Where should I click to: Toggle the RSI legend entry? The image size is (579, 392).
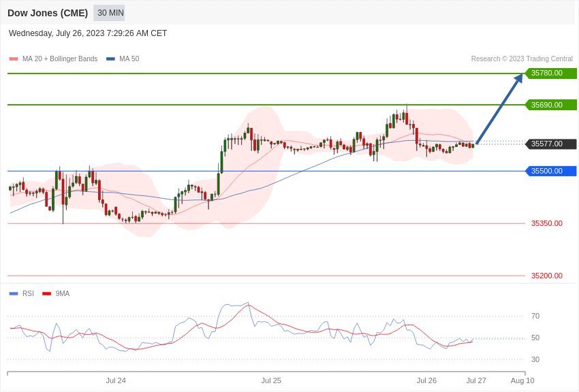tap(21, 293)
